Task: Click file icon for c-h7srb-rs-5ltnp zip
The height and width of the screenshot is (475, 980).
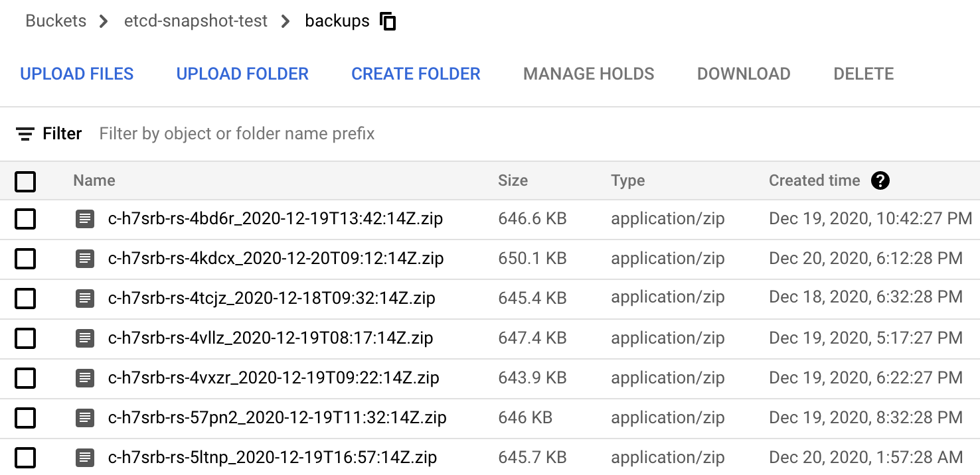Action: point(85,458)
